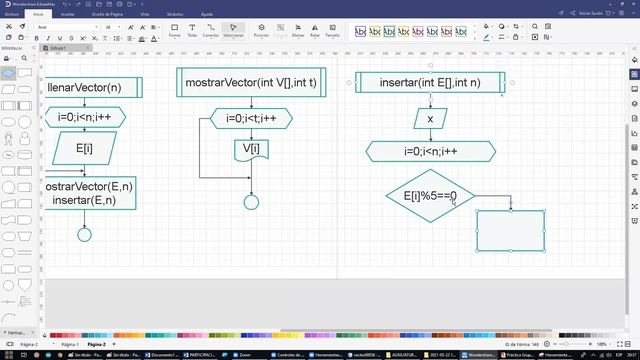640x360 pixels.
Task: Switch to the Símbolos ribbon tab
Action: (x=175, y=14)
